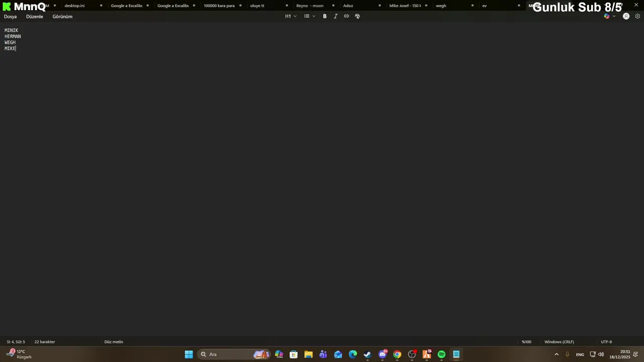Open the Copilot menu in Notepad

610,16
